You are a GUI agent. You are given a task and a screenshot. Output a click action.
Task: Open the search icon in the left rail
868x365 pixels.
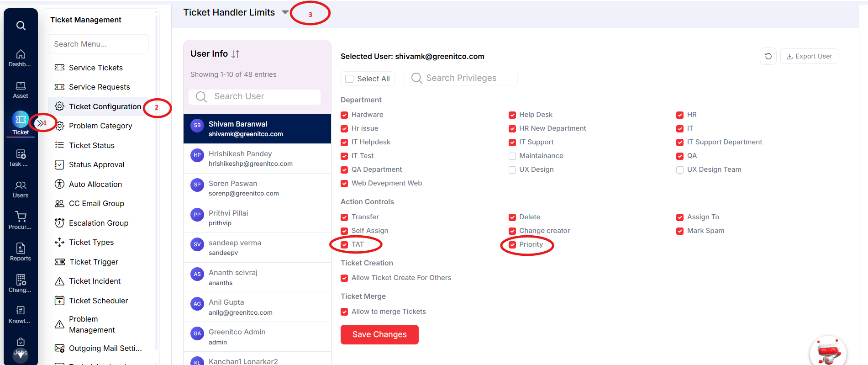click(x=21, y=26)
